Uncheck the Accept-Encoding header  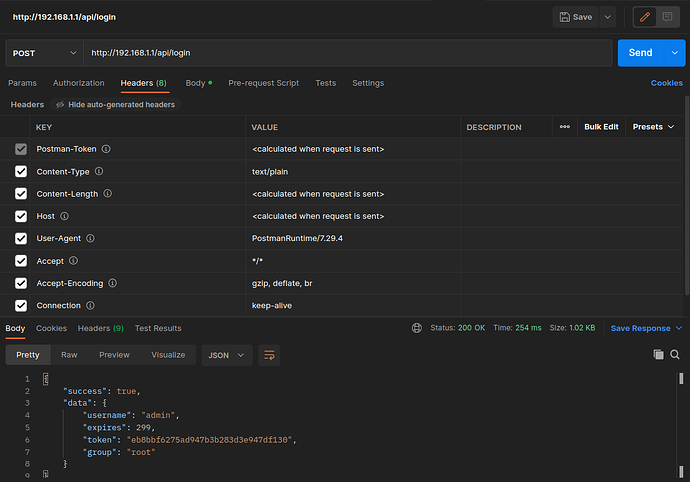pyautogui.click(x=21, y=283)
